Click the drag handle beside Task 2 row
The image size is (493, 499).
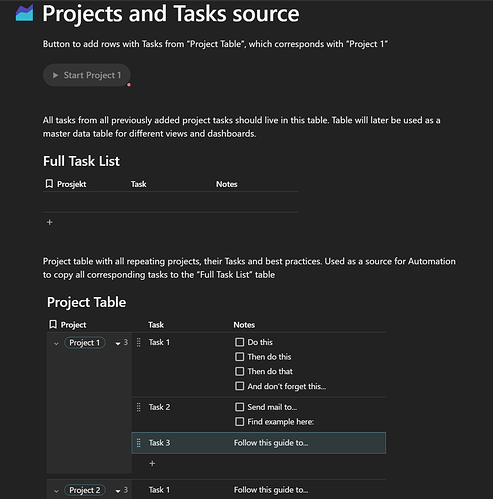[139, 407]
